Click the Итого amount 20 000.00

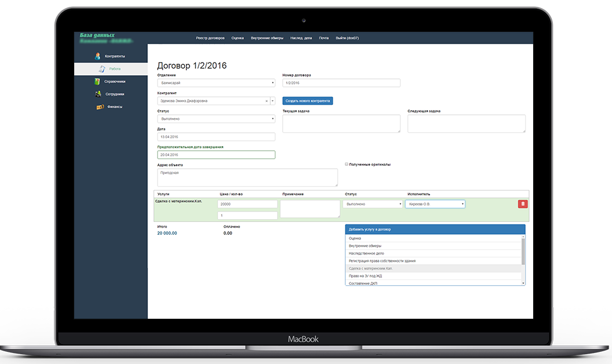(x=167, y=233)
